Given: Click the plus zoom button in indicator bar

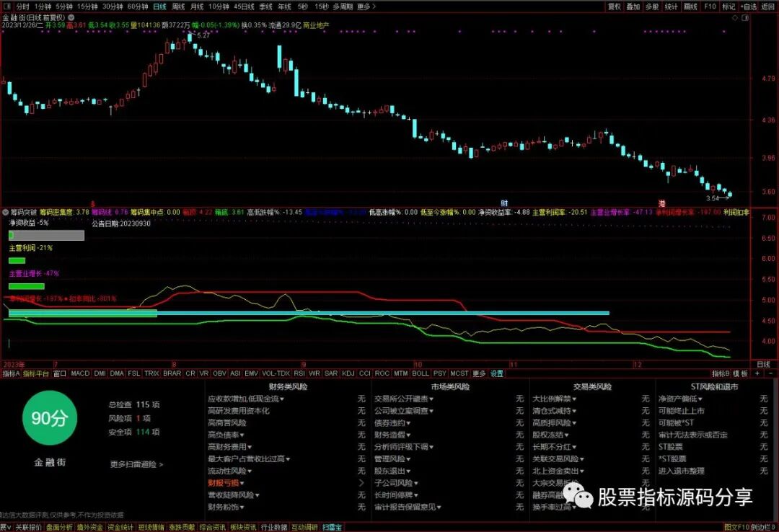Looking at the screenshot, I should (757, 373).
